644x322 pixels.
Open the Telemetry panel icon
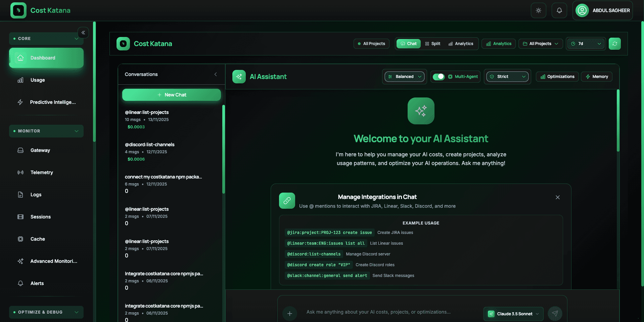(20, 172)
